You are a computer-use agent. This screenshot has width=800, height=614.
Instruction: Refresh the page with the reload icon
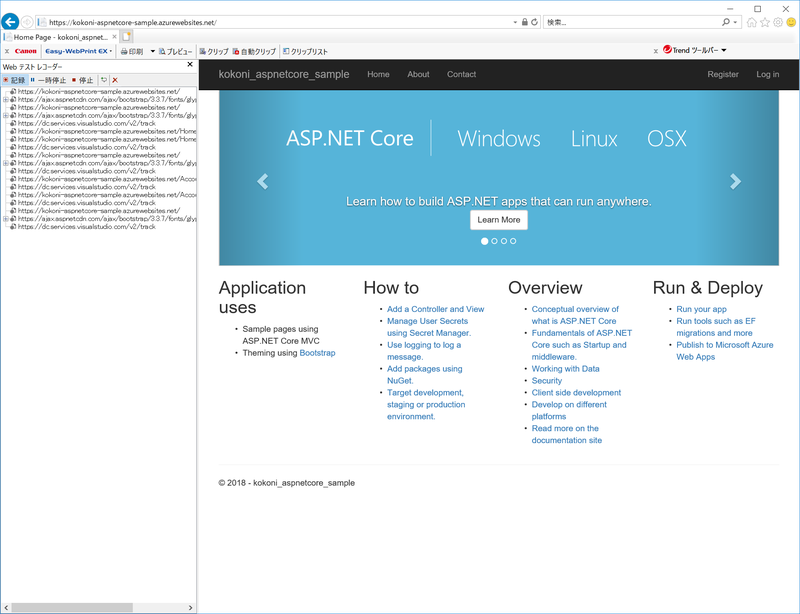(534, 22)
